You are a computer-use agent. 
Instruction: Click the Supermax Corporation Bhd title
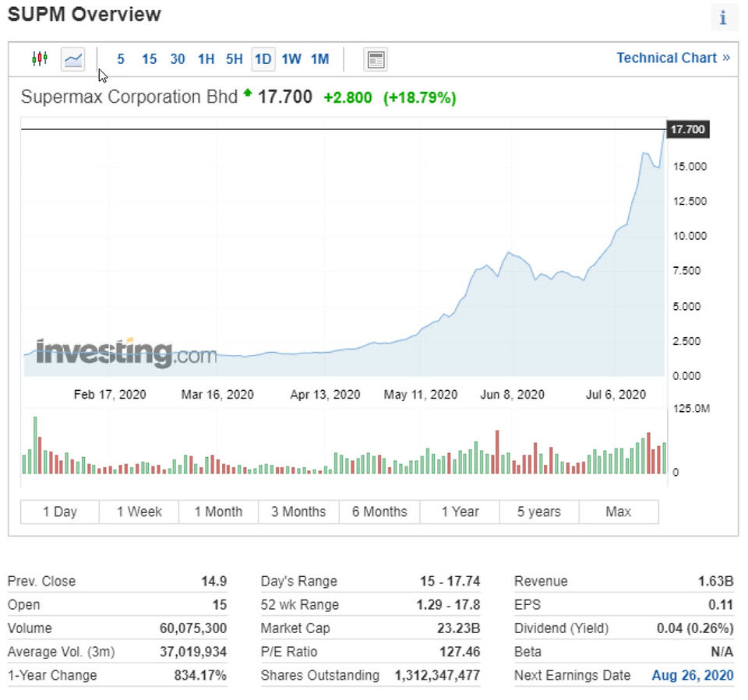click(129, 97)
